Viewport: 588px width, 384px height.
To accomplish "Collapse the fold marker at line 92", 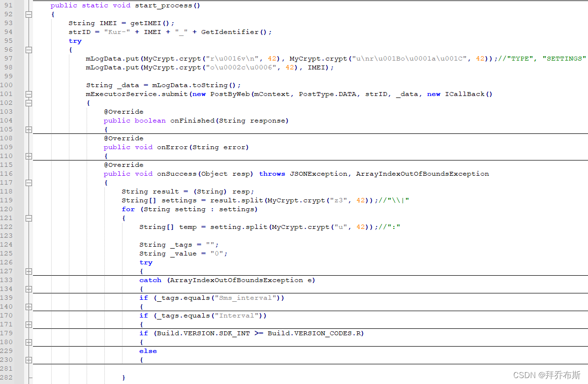I will coord(29,15).
